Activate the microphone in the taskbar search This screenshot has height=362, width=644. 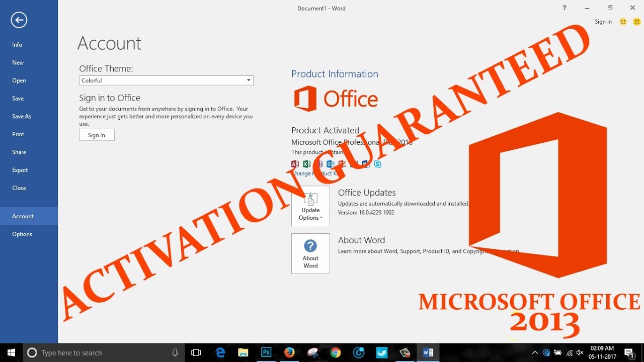tap(175, 353)
